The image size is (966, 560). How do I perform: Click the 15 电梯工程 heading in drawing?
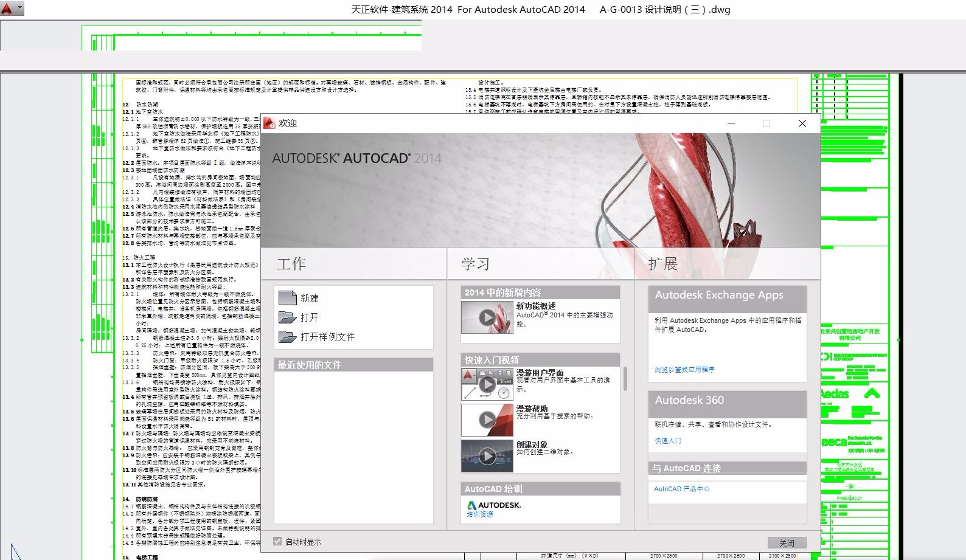141,557
